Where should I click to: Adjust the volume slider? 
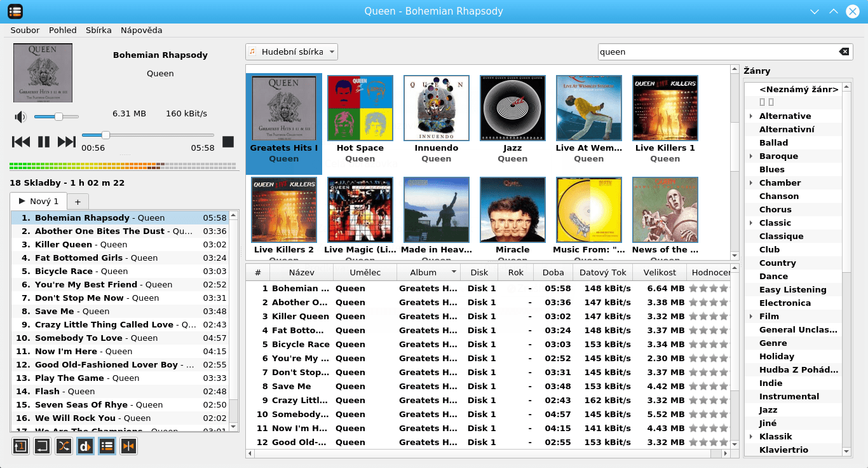click(x=57, y=116)
